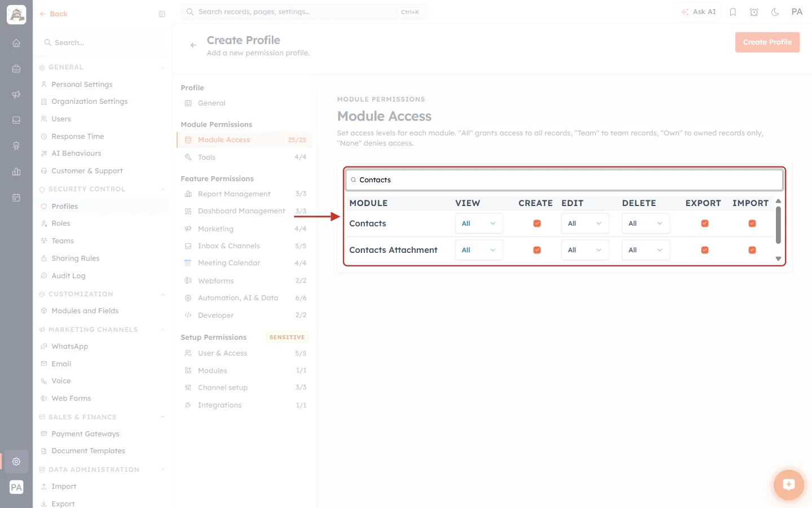Image resolution: width=812 pixels, height=508 pixels.
Task: Open the chat widget at bottom right
Action: [x=789, y=485]
